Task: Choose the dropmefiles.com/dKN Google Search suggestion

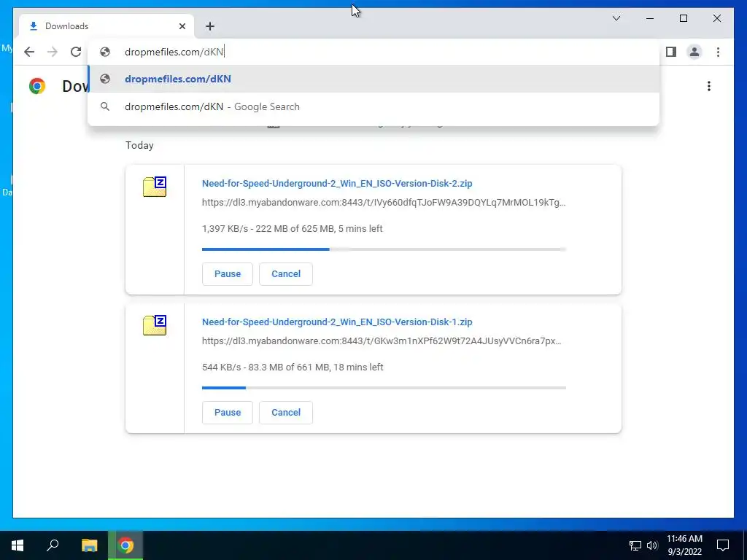Action: [373, 106]
